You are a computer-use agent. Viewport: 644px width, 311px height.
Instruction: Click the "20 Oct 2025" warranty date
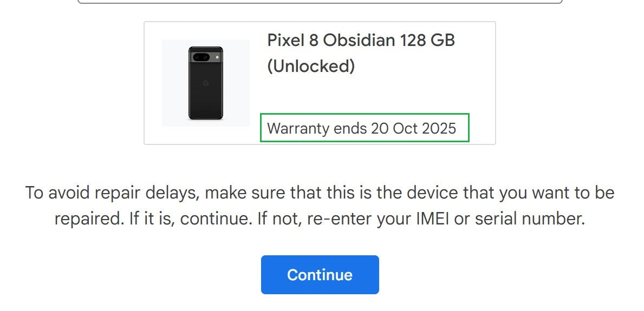point(414,128)
